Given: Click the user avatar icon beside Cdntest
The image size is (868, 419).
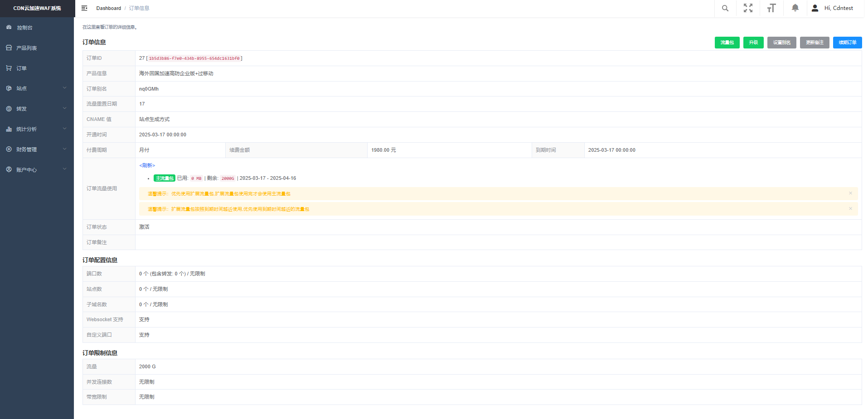Looking at the screenshot, I should 815,8.
